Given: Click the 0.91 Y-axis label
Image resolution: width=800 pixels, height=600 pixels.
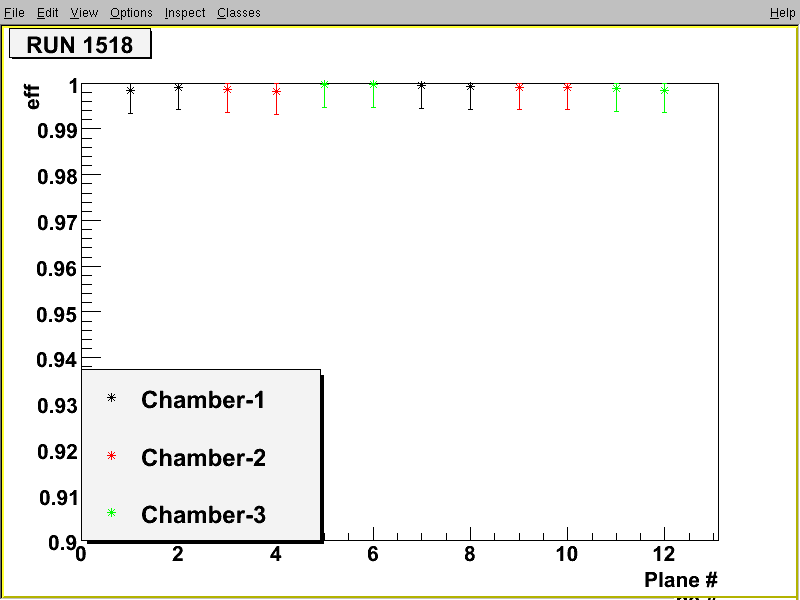Looking at the screenshot, I should tap(59, 497).
